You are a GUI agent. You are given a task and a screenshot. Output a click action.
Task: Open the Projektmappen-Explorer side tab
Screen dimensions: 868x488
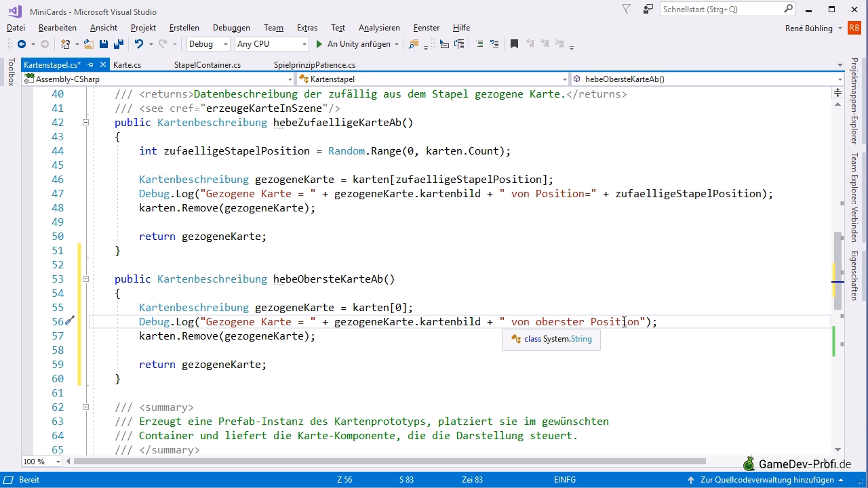(x=854, y=100)
